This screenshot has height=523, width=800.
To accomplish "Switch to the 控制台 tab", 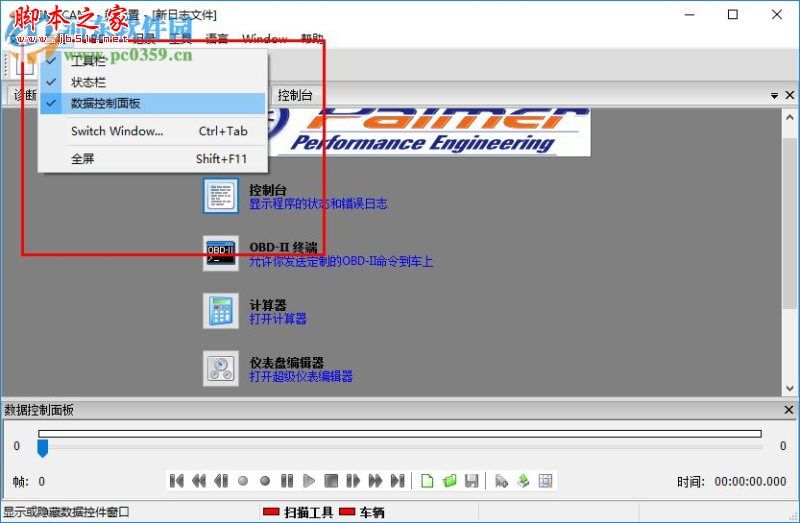I will tap(294, 95).
